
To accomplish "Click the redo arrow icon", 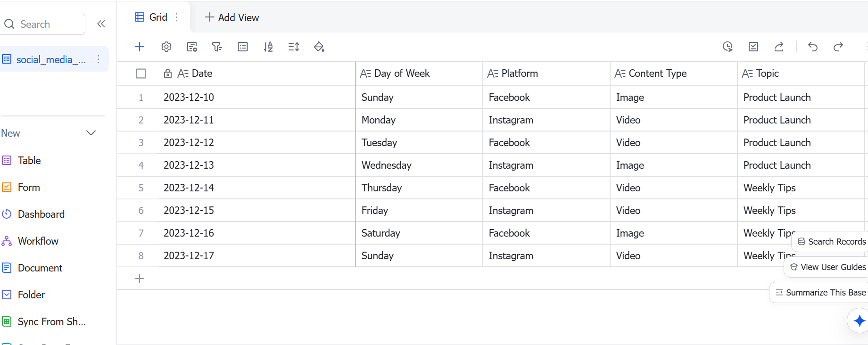I will tap(838, 47).
